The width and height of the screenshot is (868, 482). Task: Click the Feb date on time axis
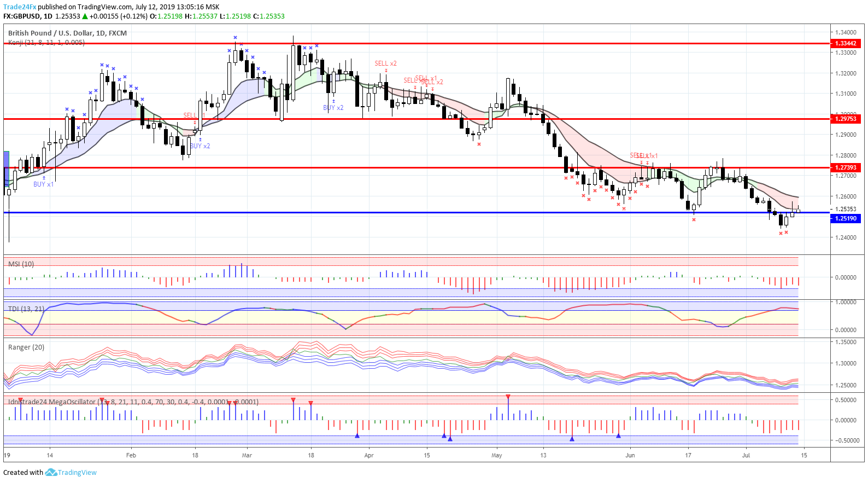pos(131,455)
